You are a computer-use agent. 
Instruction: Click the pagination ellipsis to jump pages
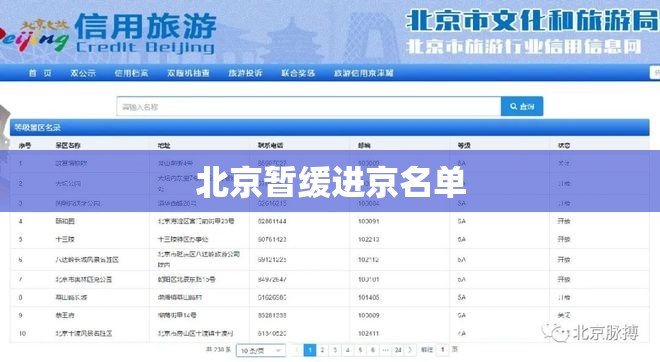(x=385, y=350)
